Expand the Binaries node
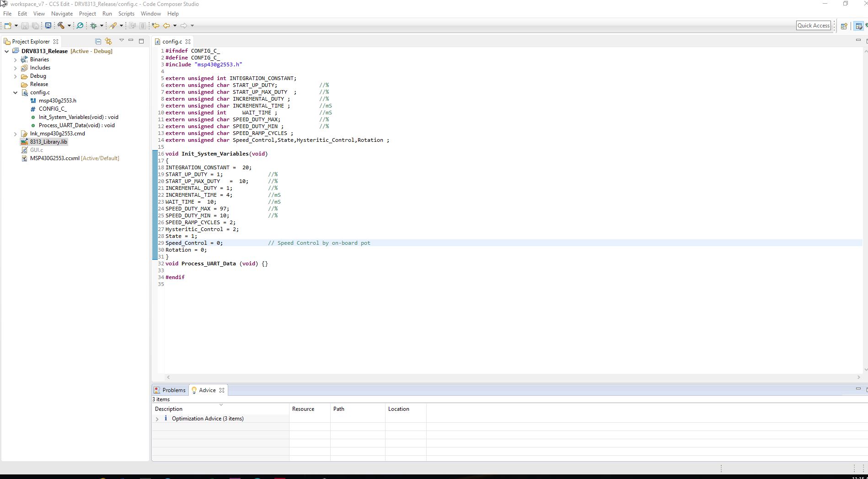 [x=16, y=59]
